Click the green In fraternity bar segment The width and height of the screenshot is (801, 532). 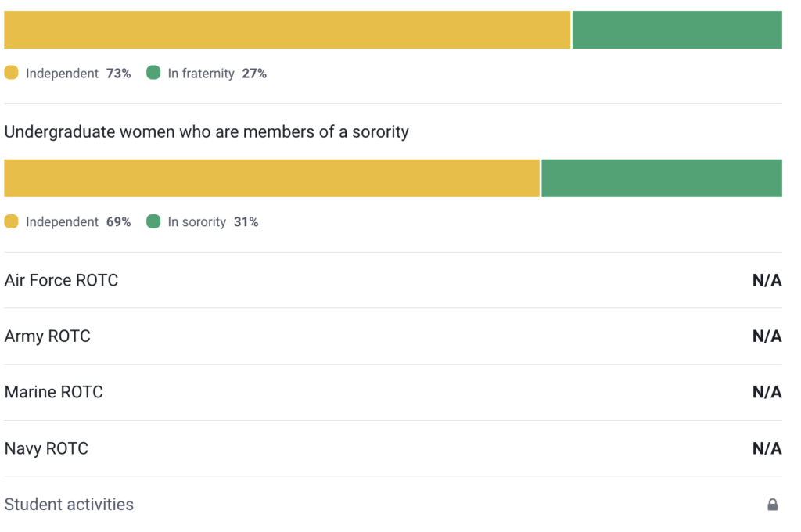[677, 30]
